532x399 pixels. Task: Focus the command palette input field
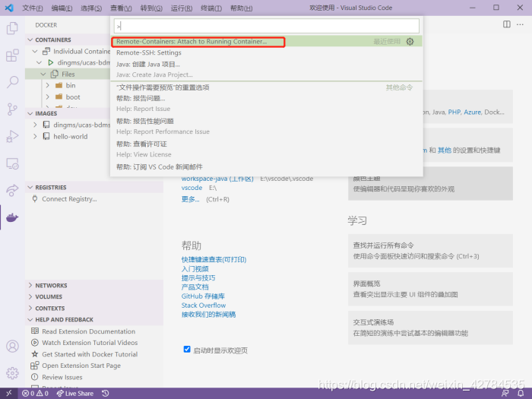pyautogui.click(x=266, y=26)
